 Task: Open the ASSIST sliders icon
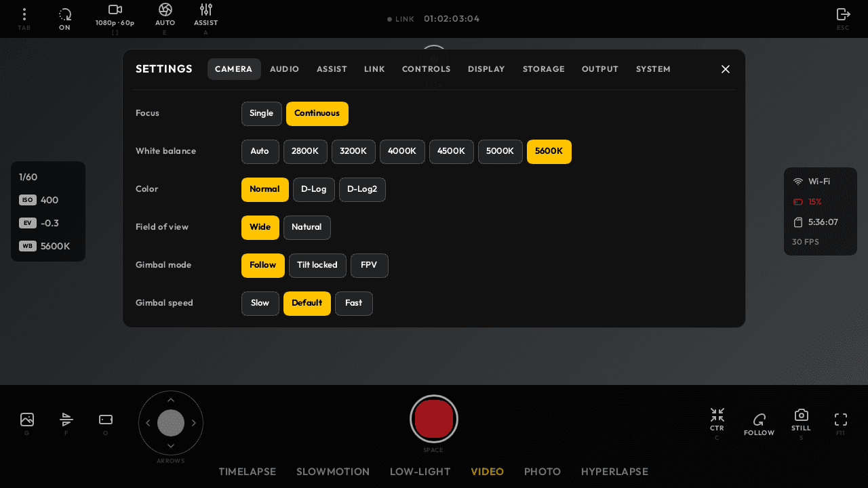click(206, 9)
